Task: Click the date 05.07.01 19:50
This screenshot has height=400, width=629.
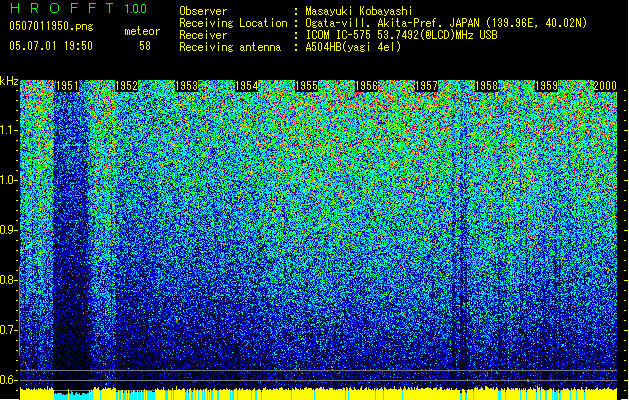Action: click(x=51, y=45)
